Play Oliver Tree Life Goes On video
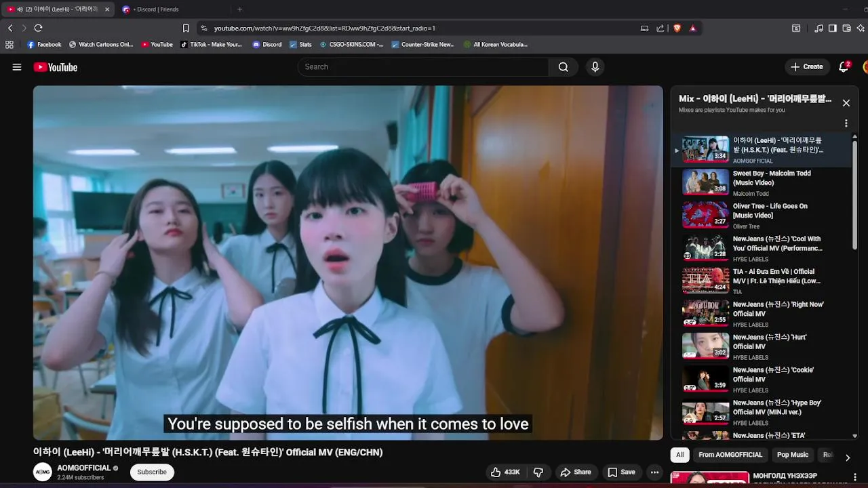The image size is (868, 488). pyautogui.click(x=762, y=216)
